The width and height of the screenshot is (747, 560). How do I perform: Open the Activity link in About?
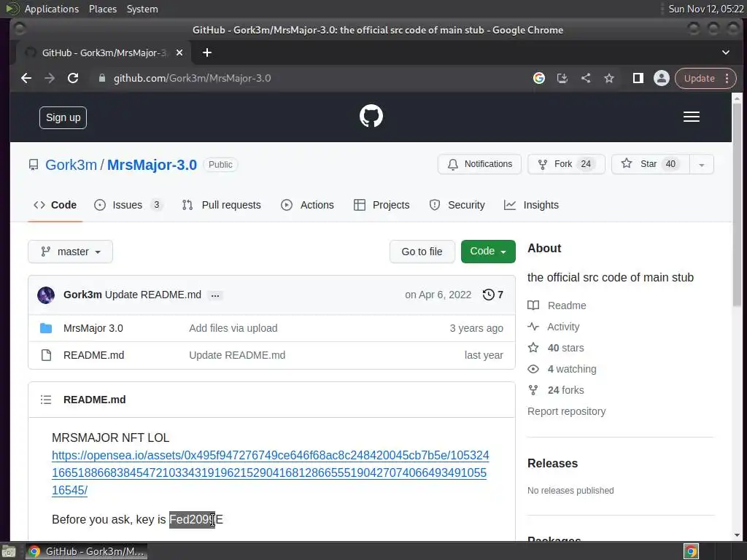562,327
